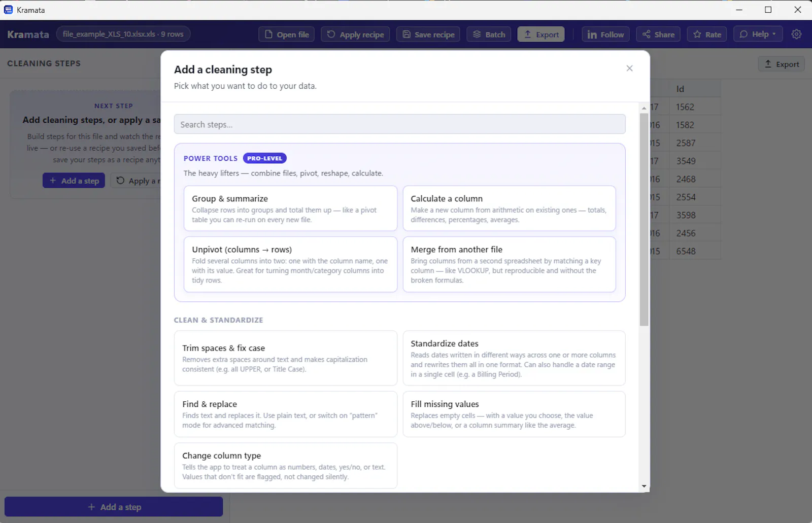
Task: Click the Rate star button
Action: pos(707,34)
